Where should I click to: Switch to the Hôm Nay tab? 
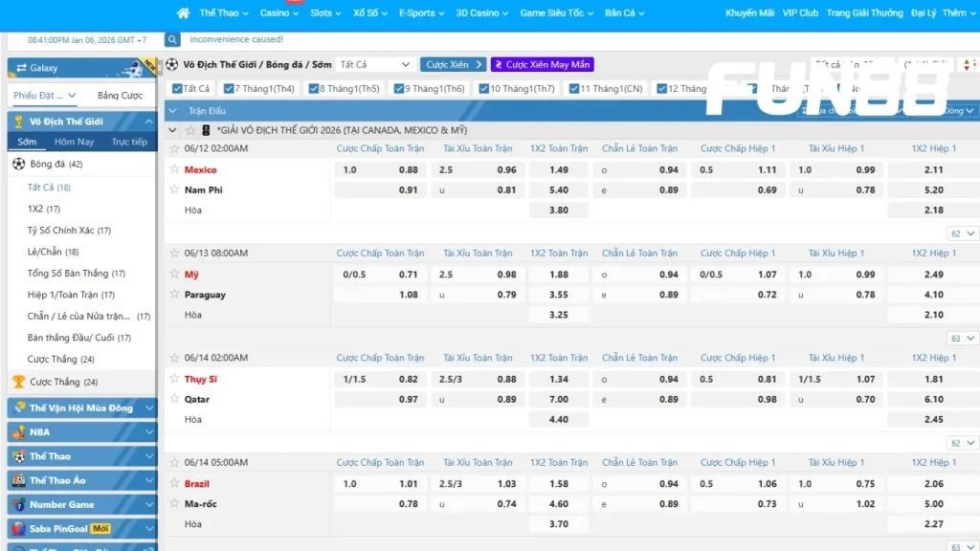[x=74, y=142]
